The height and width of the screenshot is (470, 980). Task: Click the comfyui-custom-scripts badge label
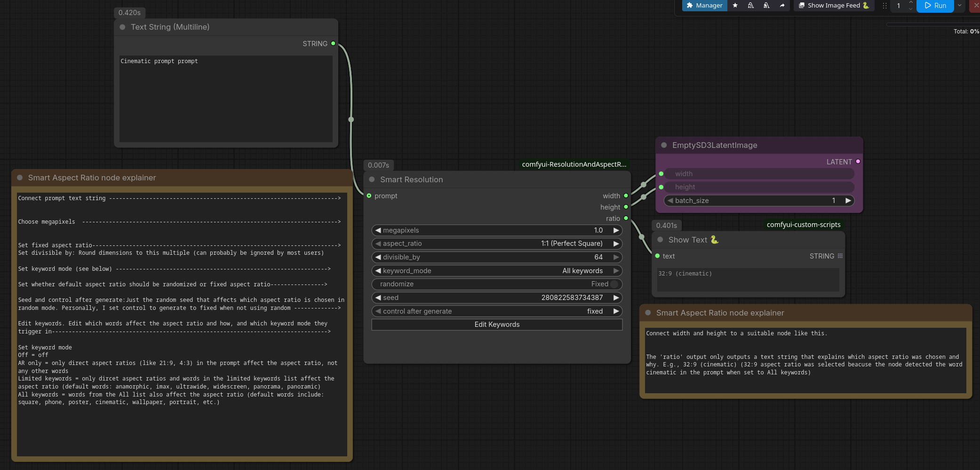(804, 225)
